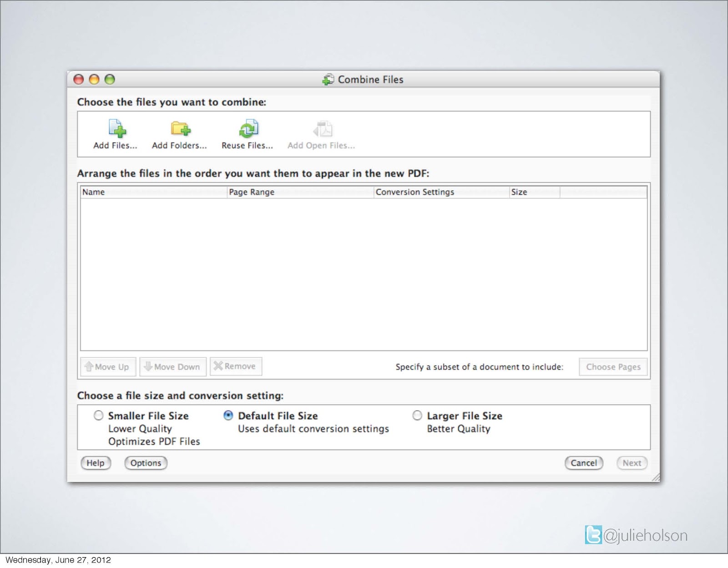Click the Page Range column header
The height and width of the screenshot is (568, 728).
click(300, 192)
